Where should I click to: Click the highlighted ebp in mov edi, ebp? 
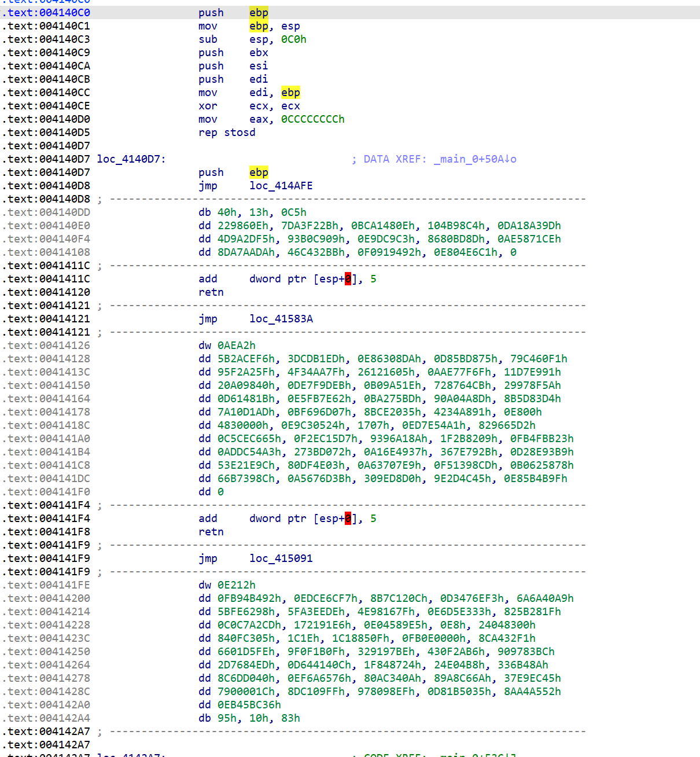point(290,93)
